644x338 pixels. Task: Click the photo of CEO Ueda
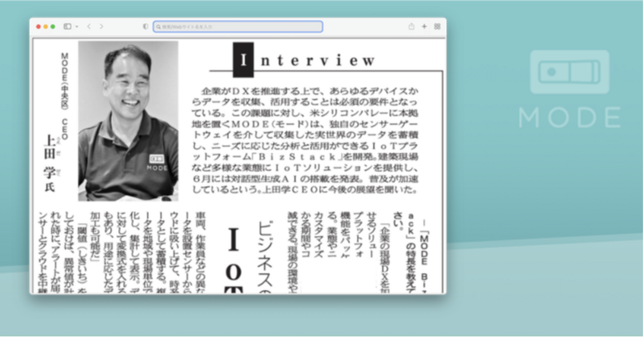click(x=128, y=121)
